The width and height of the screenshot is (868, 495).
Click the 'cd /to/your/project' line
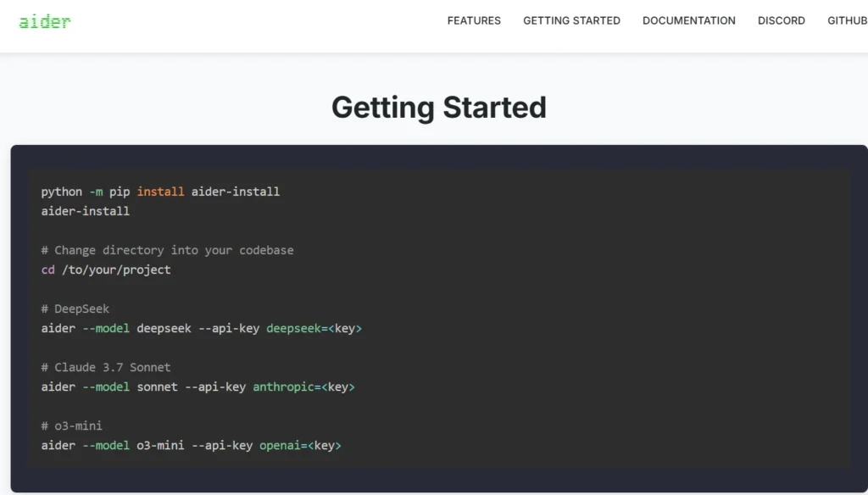coord(106,270)
